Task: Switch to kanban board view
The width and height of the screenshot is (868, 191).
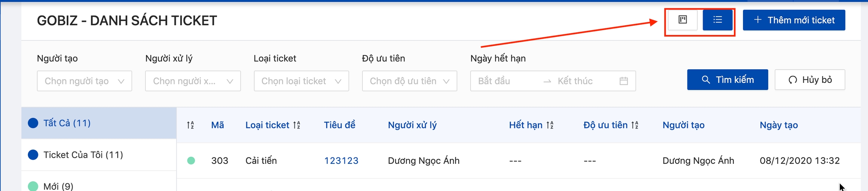Action: (x=682, y=20)
